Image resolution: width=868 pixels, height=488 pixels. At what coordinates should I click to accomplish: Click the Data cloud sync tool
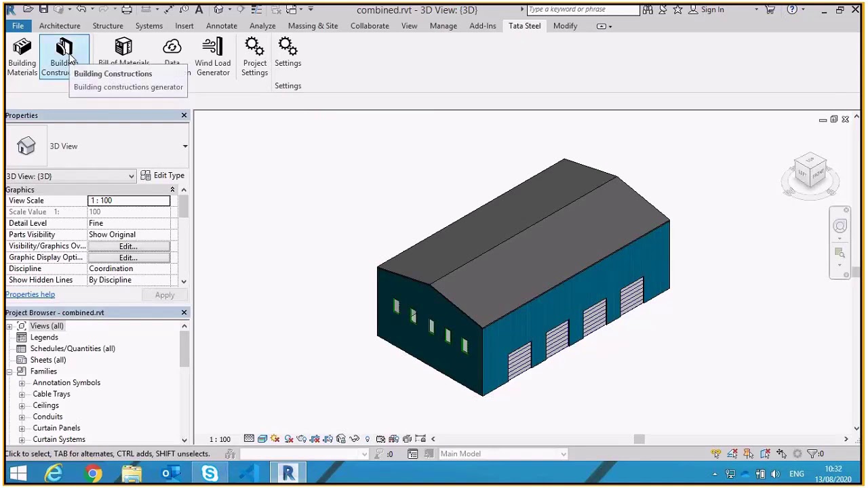pyautogui.click(x=172, y=51)
